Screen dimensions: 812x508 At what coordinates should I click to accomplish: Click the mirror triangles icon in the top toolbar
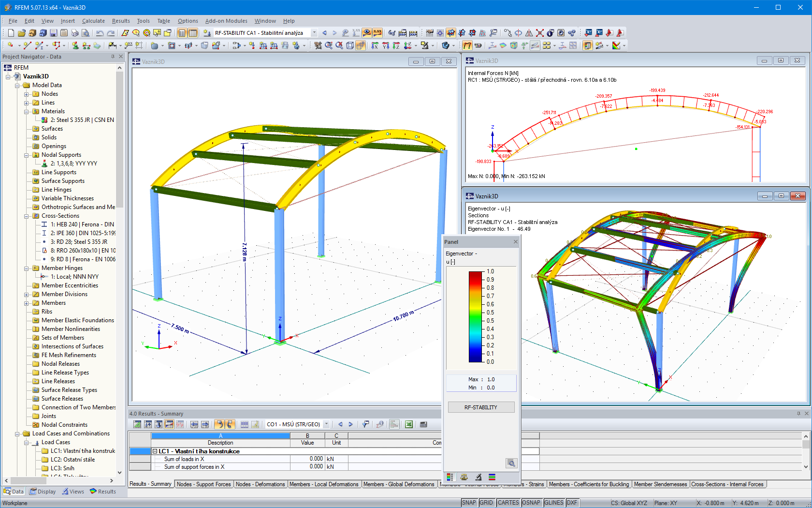pyautogui.click(x=529, y=33)
